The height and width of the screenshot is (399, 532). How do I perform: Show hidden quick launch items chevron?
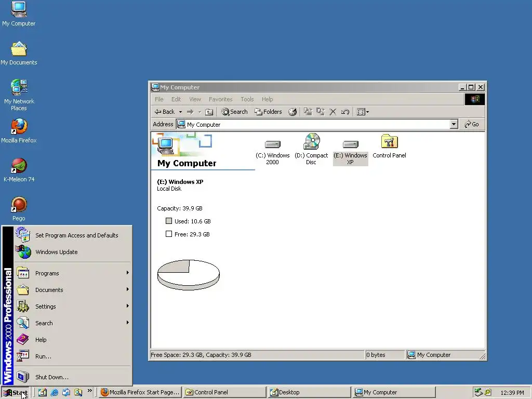89,391
